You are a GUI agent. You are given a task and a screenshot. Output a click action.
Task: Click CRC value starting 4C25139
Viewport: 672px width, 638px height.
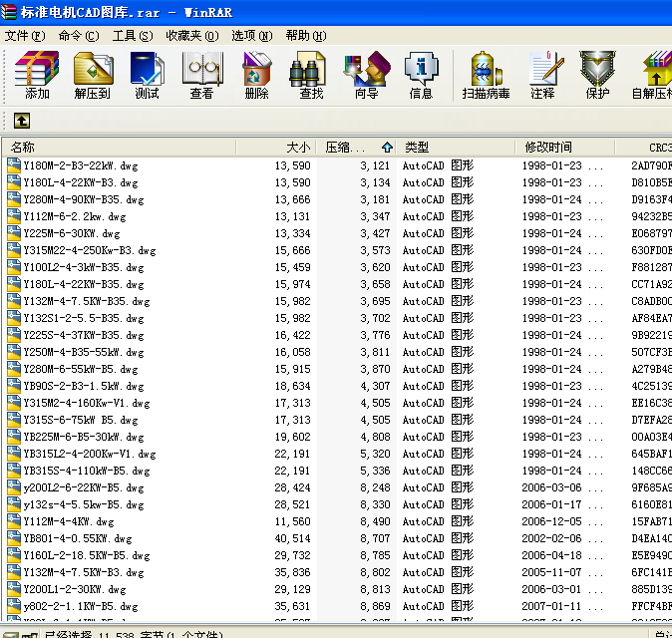pos(651,386)
